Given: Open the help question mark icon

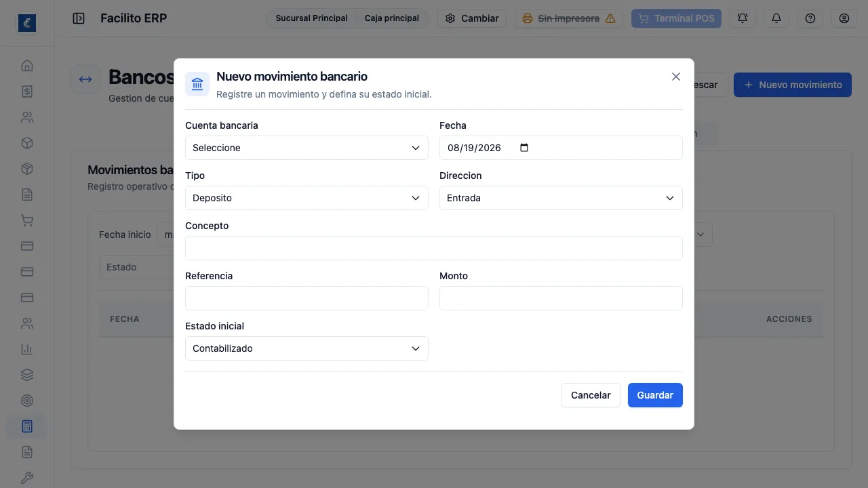Looking at the screenshot, I should click(x=810, y=18).
